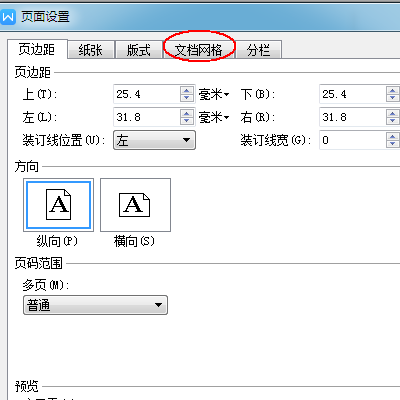The width and height of the screenshot is (400, 400).
Task: Decrease right margin with down arrow
Action: tap(393, 121)
